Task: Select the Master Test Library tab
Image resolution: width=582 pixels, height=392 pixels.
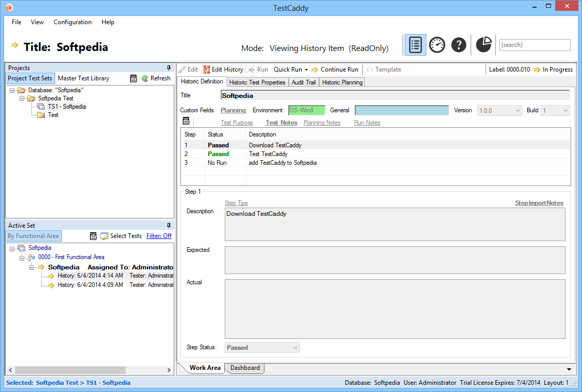Action: 84,78
